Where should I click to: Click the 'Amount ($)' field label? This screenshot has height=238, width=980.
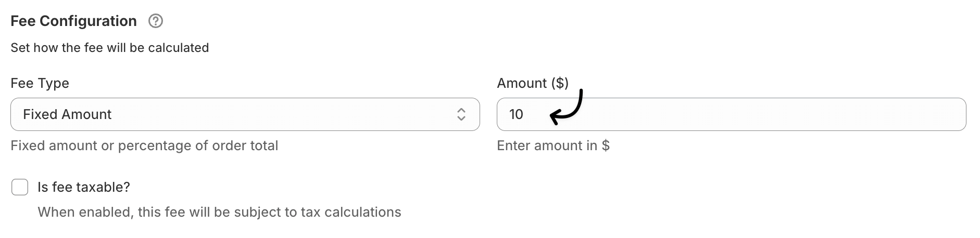point(533,83)
